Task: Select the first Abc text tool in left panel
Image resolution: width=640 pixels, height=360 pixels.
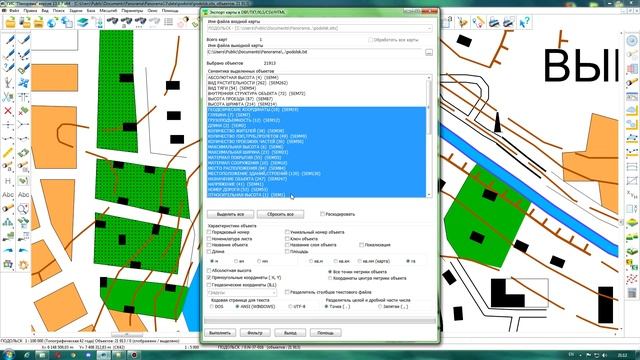Action: (8, 195)
